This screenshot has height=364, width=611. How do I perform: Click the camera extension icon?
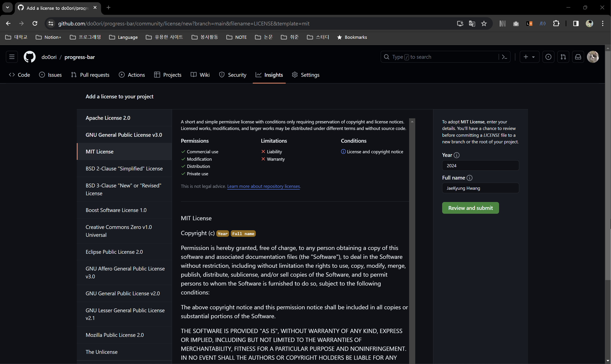click(516, 24)
